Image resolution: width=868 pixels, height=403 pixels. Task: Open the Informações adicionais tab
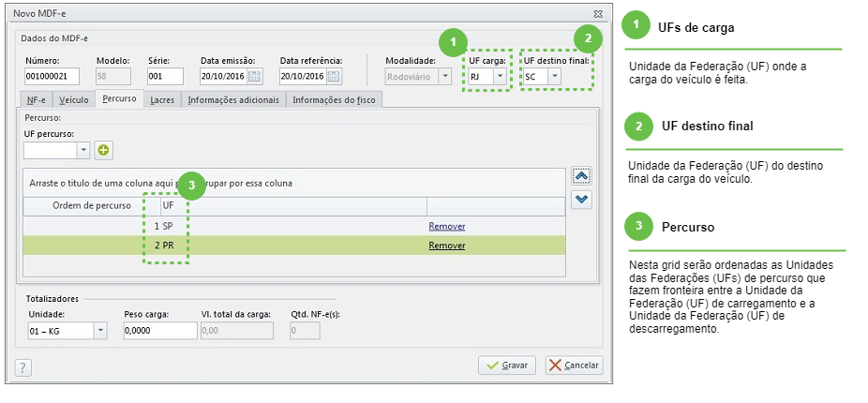(233, 100)
